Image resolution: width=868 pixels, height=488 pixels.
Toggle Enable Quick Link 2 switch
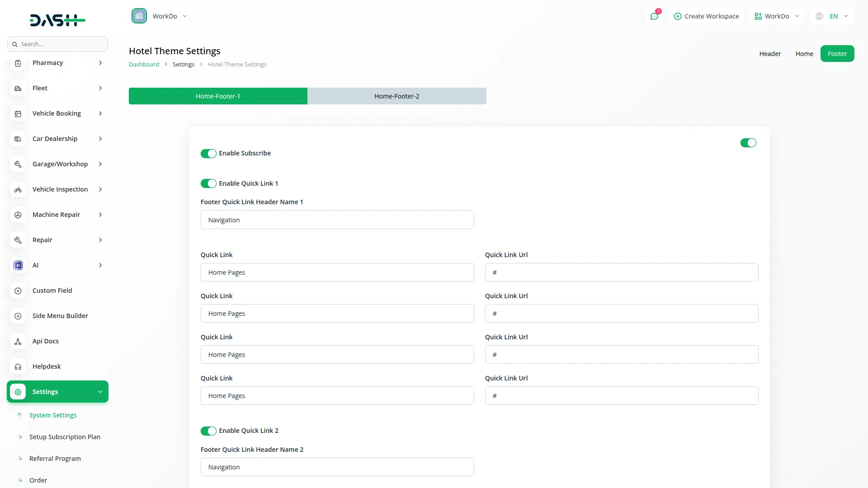coord(208,431)
